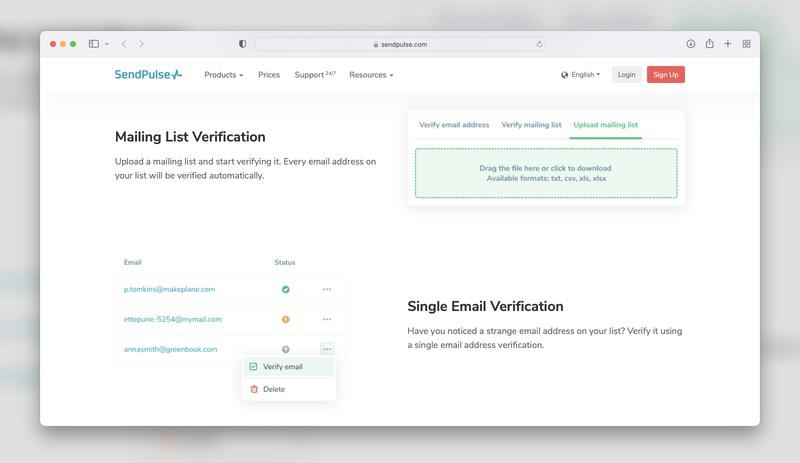Open the sidebar options chevron

[x=107, y=44]
